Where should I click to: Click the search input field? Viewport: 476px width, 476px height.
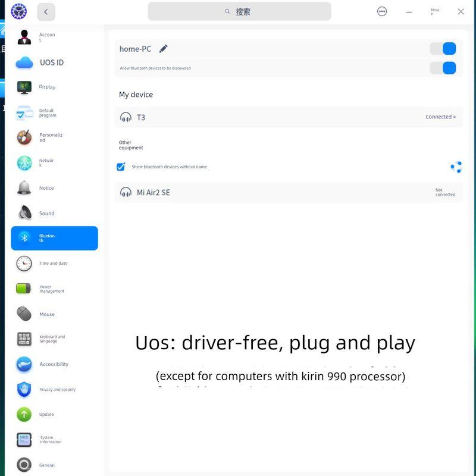point(239,11)
